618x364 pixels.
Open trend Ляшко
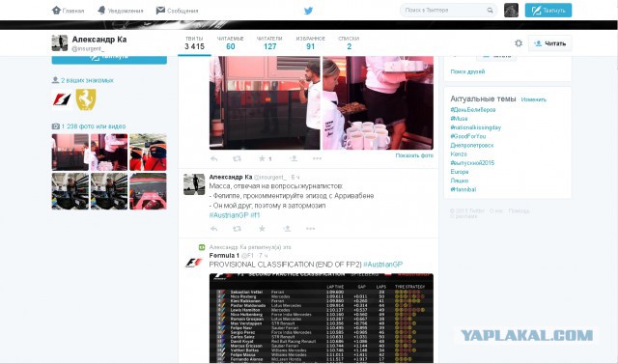(460, 181)
